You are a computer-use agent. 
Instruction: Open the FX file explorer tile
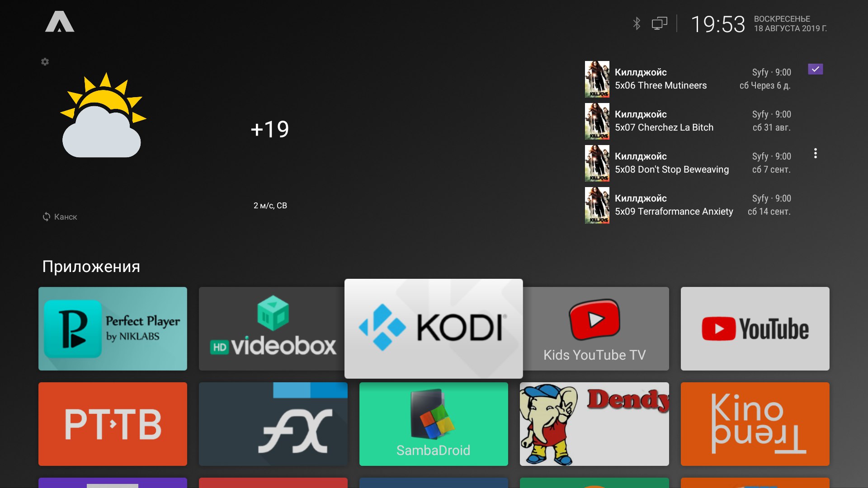pos(273,424)
